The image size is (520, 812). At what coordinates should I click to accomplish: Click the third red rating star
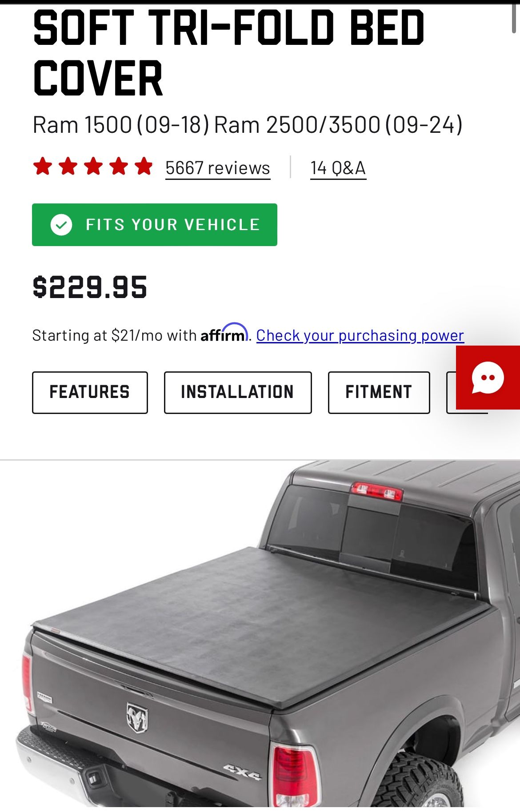click(93, 167)
